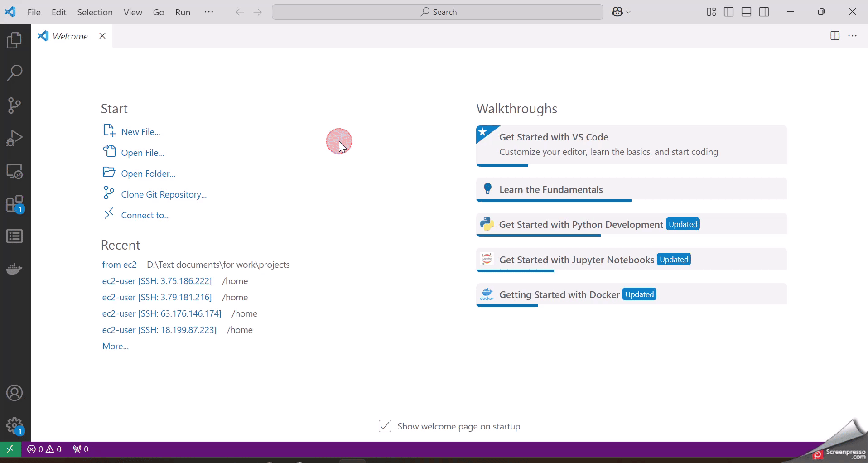Uncheck Show welcome page on startup
868x463 pixels.
coord(385,426)
